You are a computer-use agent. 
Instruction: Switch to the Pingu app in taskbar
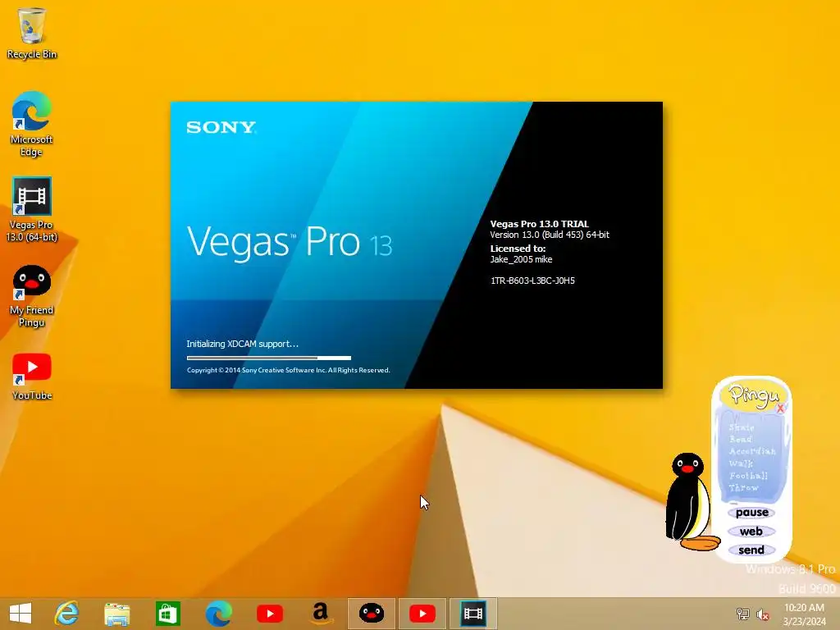pos(372,614)
